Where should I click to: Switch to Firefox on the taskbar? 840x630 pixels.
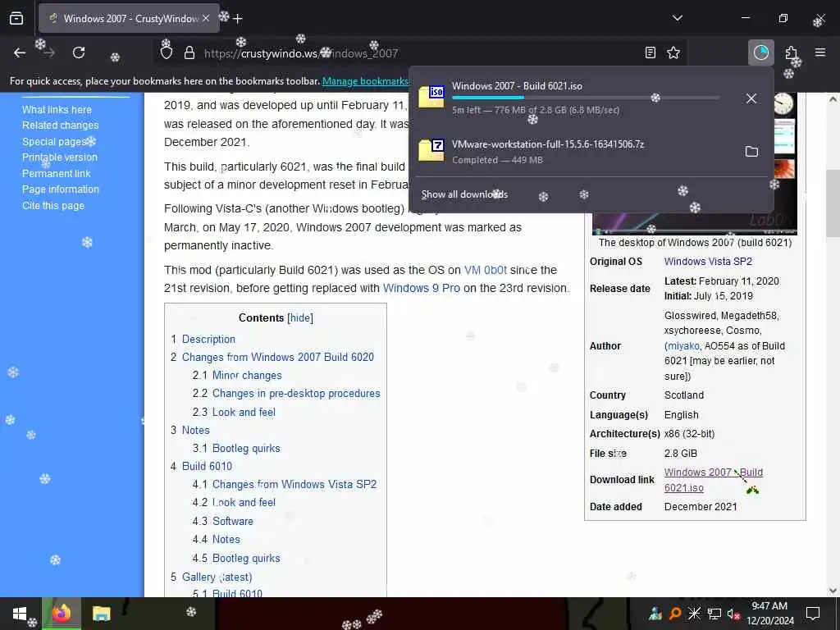tap(62, 614)
